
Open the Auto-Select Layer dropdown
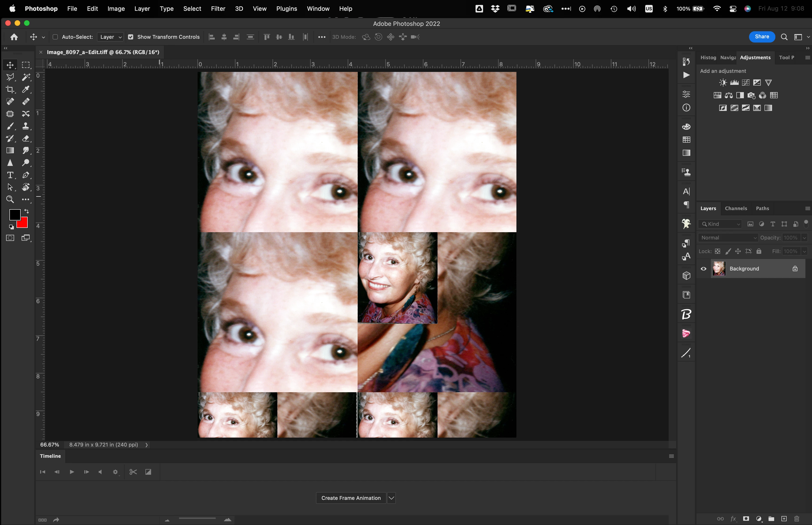(110, 37)
